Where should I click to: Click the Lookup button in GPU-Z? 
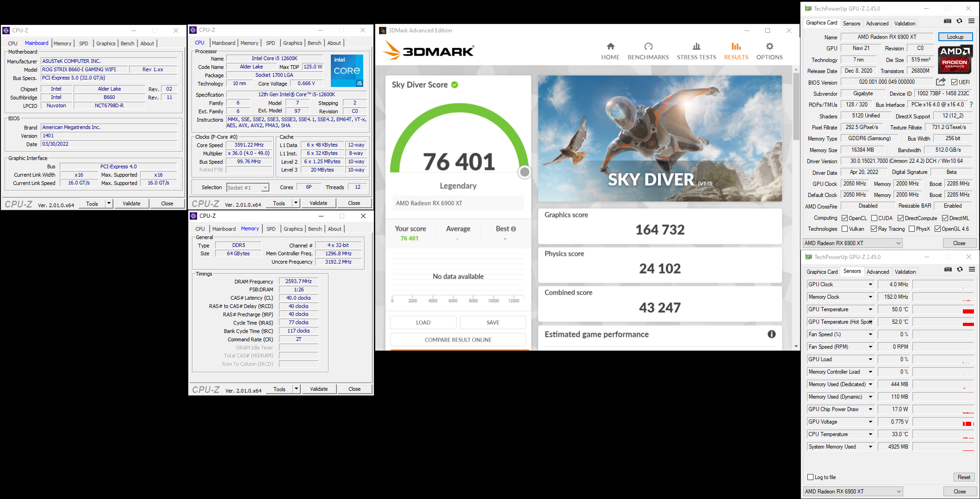point(955,37)
